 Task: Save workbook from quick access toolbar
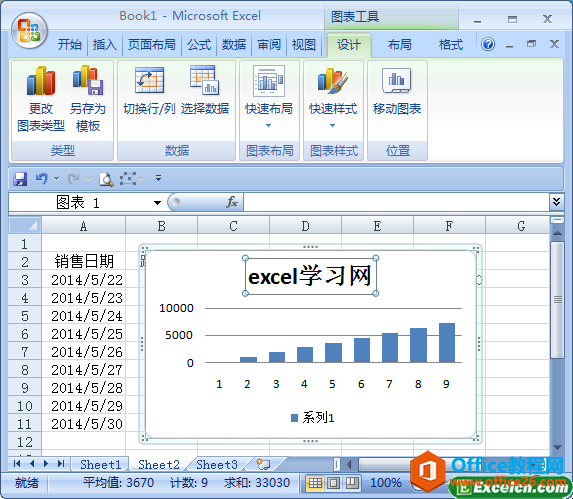click(x=20, y=179)
